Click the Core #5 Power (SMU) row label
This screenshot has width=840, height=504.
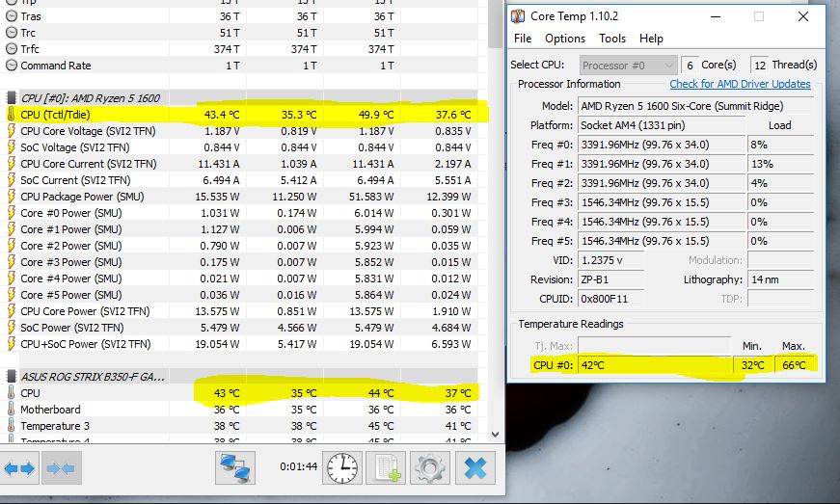pos(71,295)
